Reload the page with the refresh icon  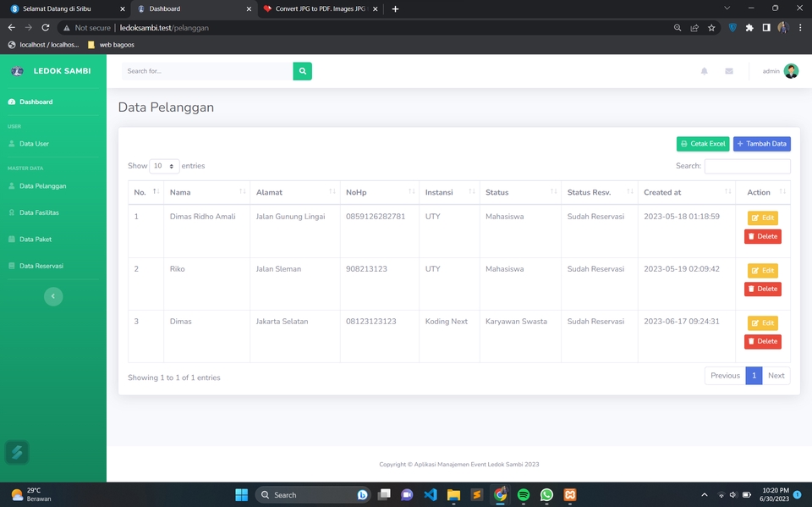pos(46,27)
